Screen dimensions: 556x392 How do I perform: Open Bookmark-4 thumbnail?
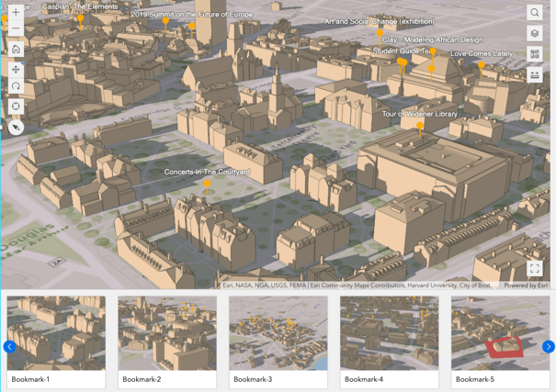(x=390, y=333)
